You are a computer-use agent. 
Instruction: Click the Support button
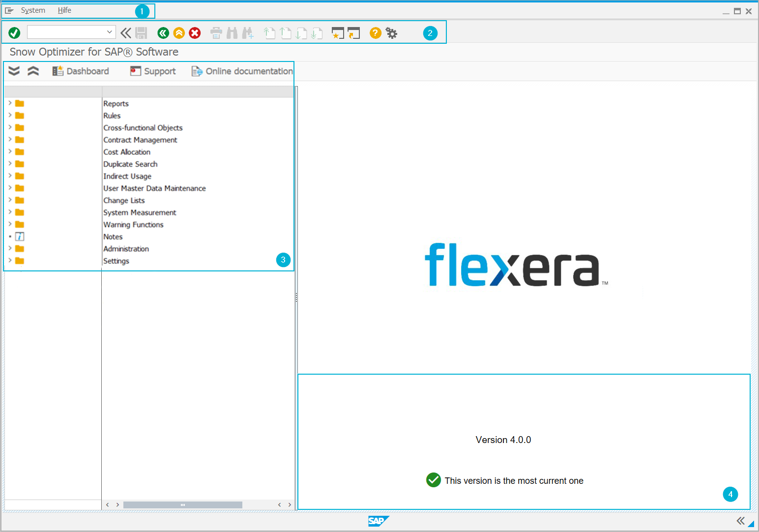click(x=153, y=71)
